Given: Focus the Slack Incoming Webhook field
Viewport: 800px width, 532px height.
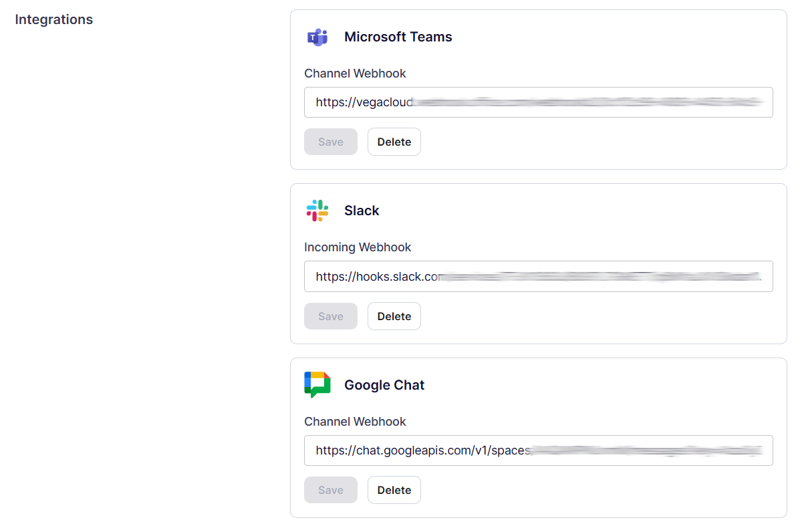Looking at the screenshot, I should coord(538,277).
